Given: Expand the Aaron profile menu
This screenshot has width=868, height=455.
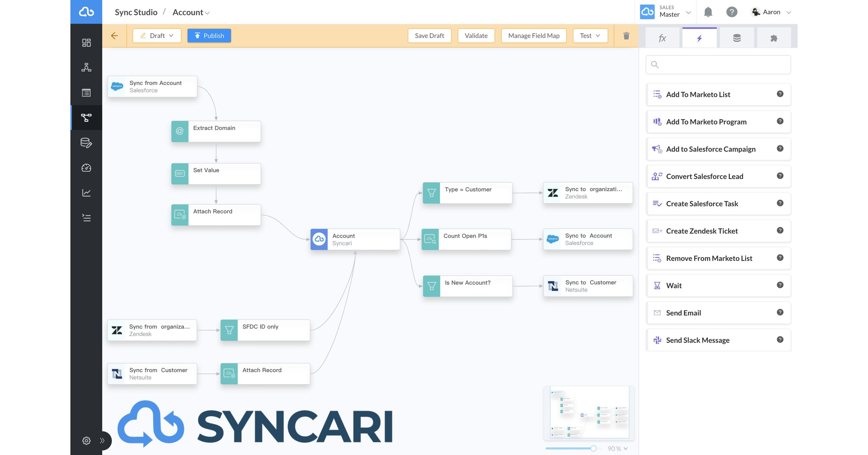Looking at the screenshot, I should pos(789,12).
